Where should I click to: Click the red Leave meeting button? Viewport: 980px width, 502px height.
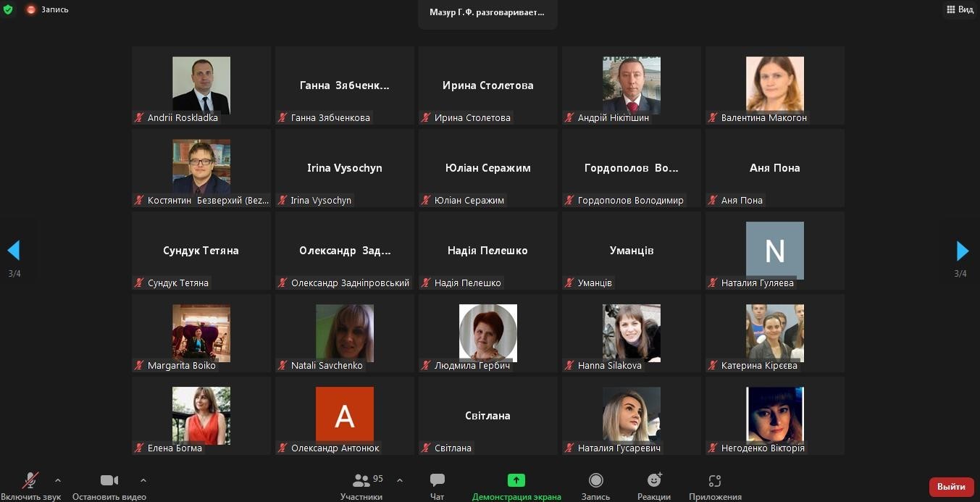click(x=951, y=487)
